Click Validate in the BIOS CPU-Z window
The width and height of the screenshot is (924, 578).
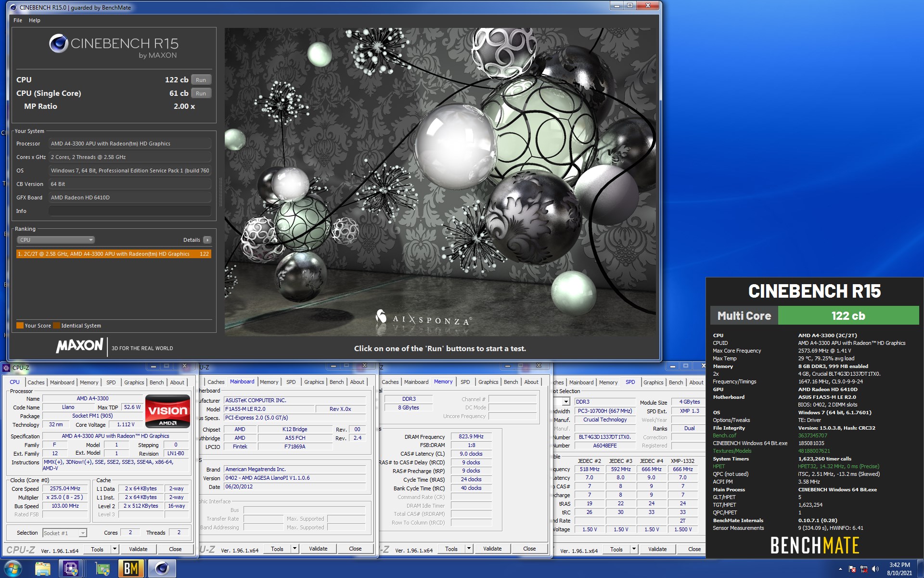click(318, 549)
